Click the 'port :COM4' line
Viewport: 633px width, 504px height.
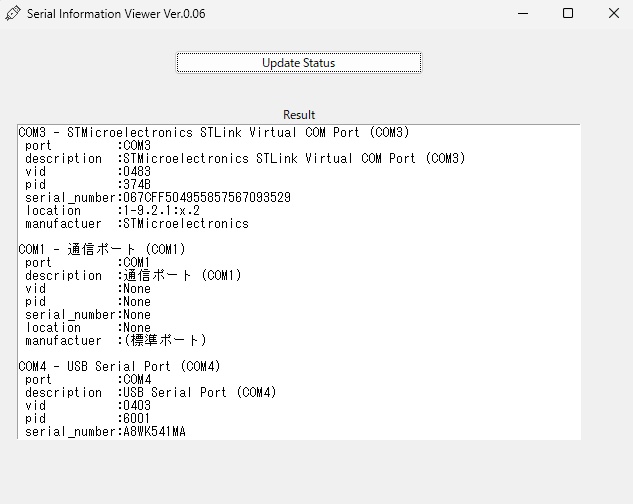(88, 379)
